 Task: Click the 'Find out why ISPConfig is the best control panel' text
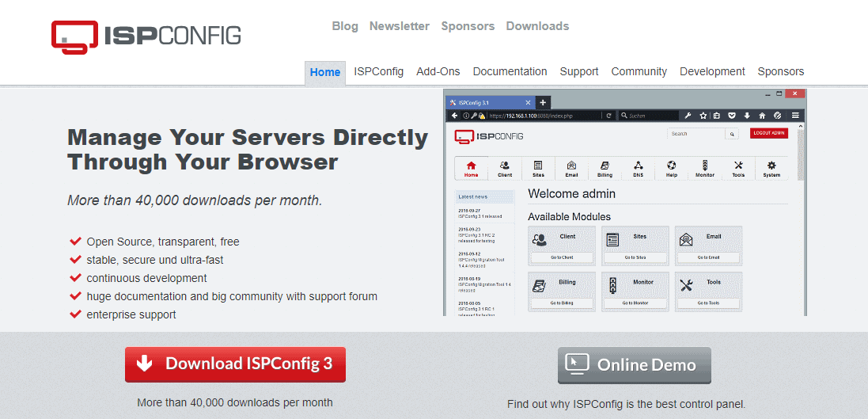coord(626,404)
